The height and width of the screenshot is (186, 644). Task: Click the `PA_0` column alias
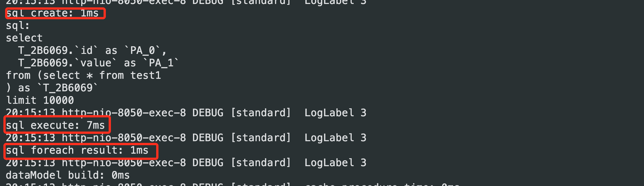point(143,50)
